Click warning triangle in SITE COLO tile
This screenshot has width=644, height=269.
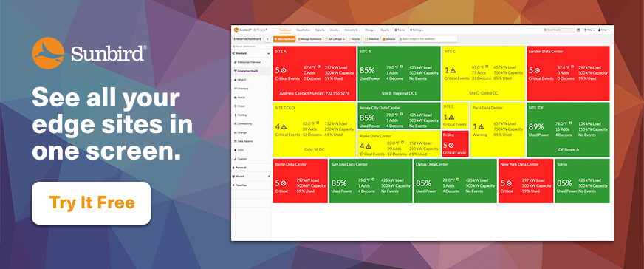point(284,126)
